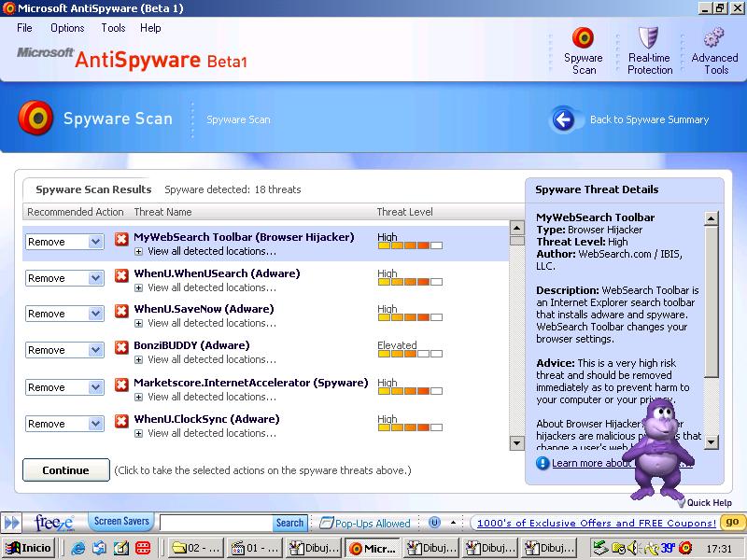Select the Spyware Scan Results tab
This screenshot has height=560, width=747.
(93, 189)
